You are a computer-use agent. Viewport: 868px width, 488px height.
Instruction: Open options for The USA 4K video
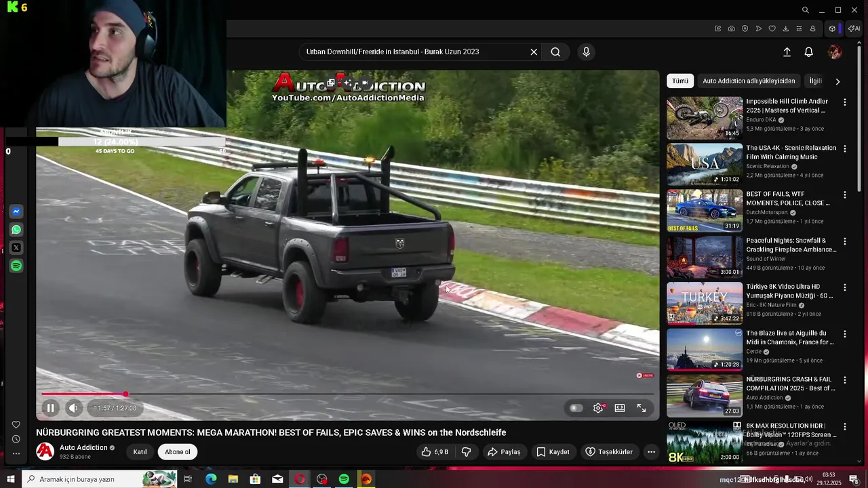(845, 148)
